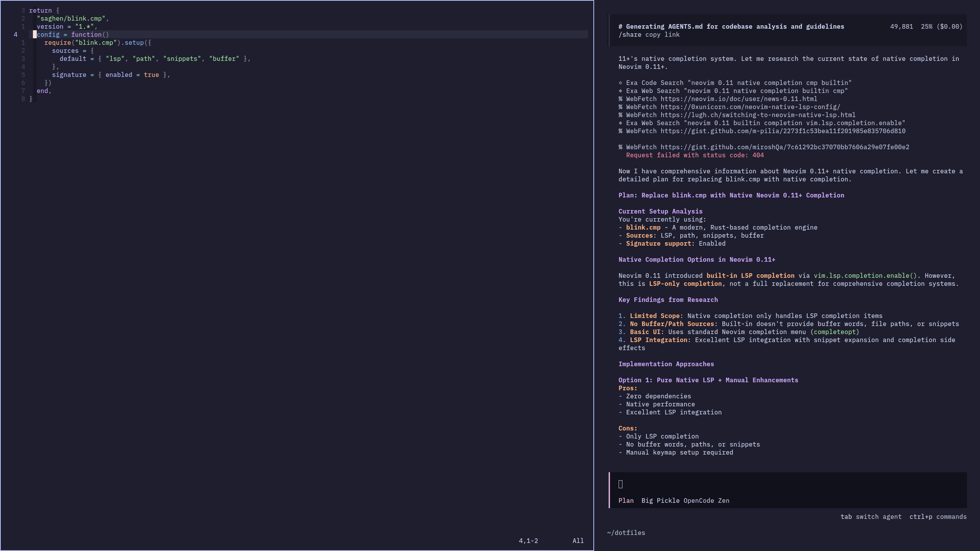Click the Request failed 404 error message
Image resolution: width=980 pixels, height=551 pixels.
[x=695, y=155]
